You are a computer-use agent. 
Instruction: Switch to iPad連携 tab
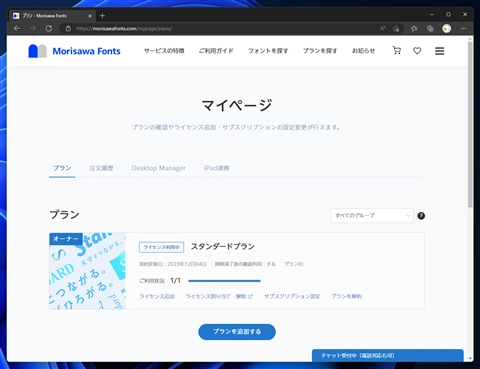216,168
